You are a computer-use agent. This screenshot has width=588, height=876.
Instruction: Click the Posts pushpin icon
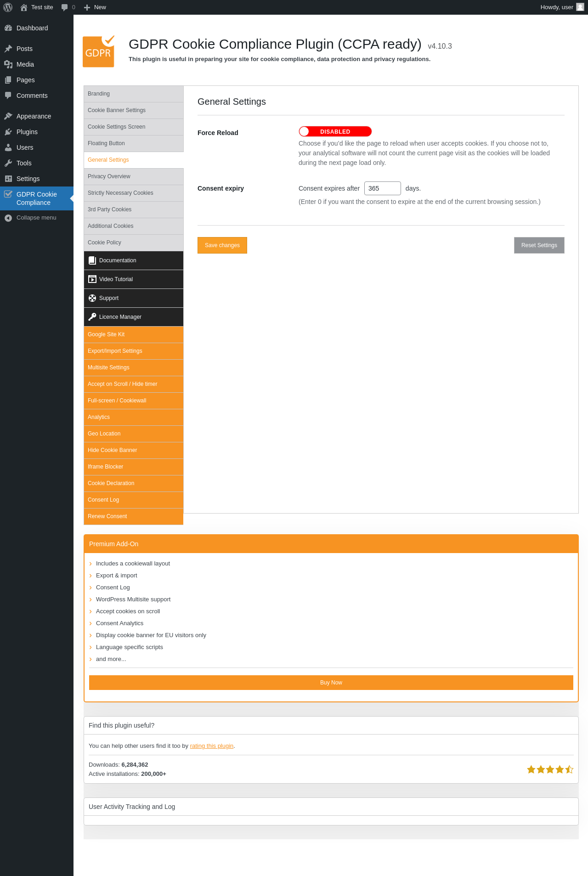click(x=8, y=49)
